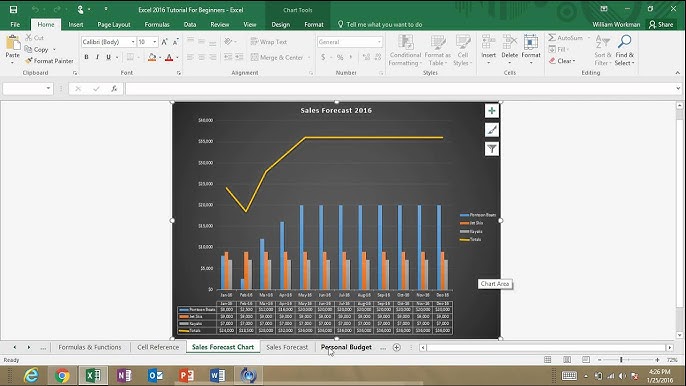
Task: Toggle Underline formatting
Action: (108, 57)
